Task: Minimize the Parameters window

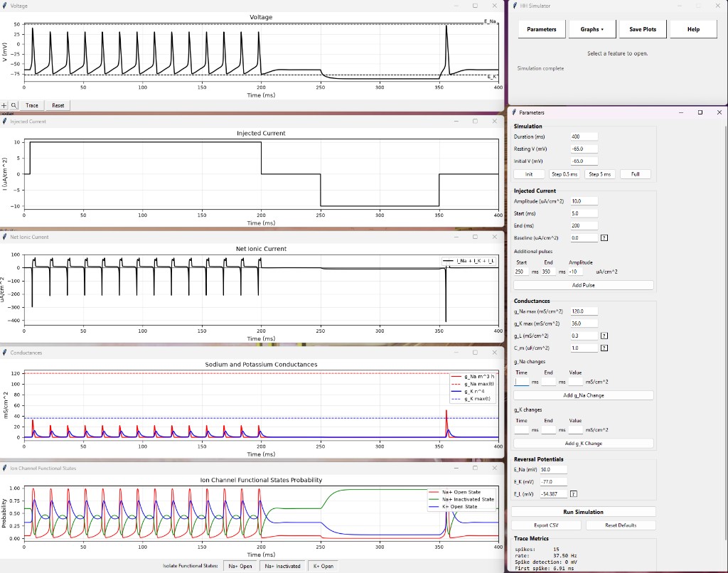Action: point(681,112)
